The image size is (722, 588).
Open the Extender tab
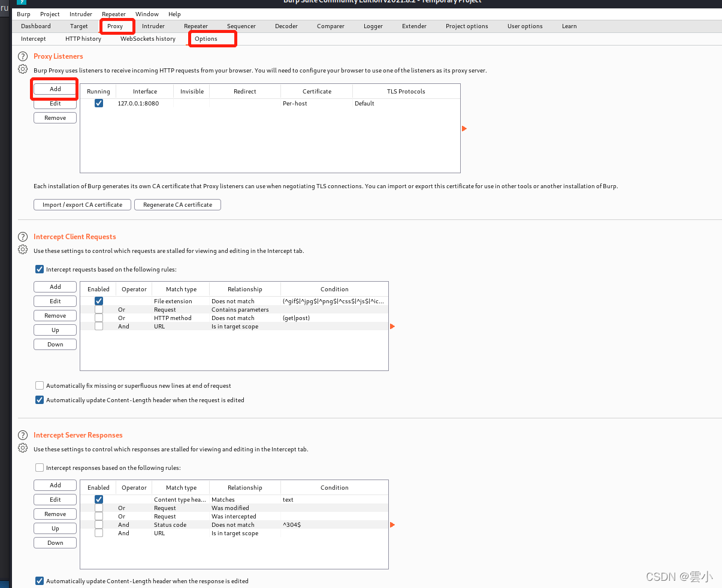[415, 26]
